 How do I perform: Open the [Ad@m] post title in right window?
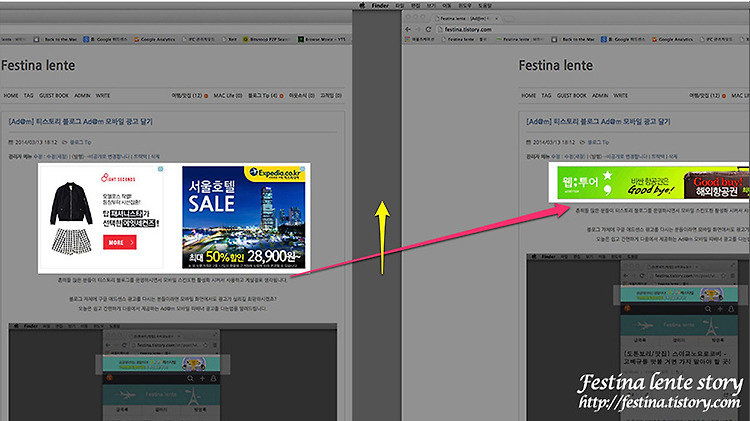(598, 122)
